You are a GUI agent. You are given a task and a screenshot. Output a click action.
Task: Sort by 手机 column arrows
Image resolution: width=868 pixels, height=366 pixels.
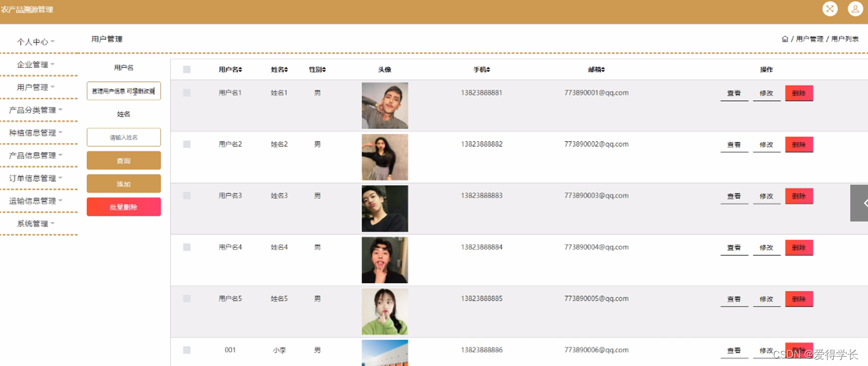[x=488, y=69]
